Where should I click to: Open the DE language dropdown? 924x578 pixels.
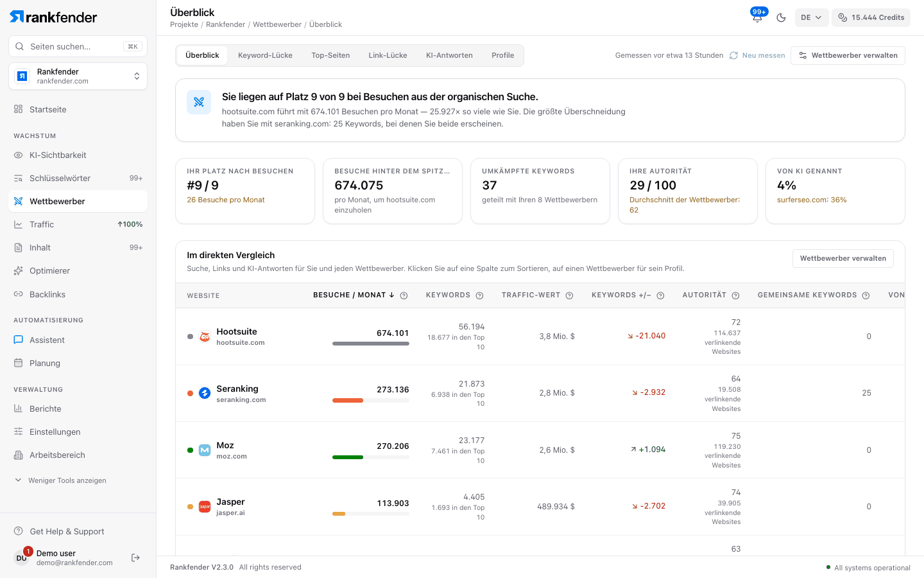click(x=811, y=17)
